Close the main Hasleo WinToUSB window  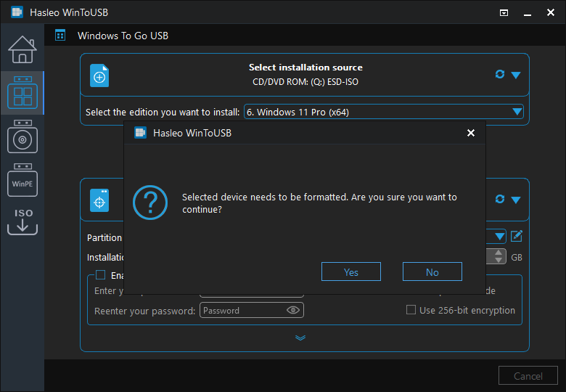(551, 12)
